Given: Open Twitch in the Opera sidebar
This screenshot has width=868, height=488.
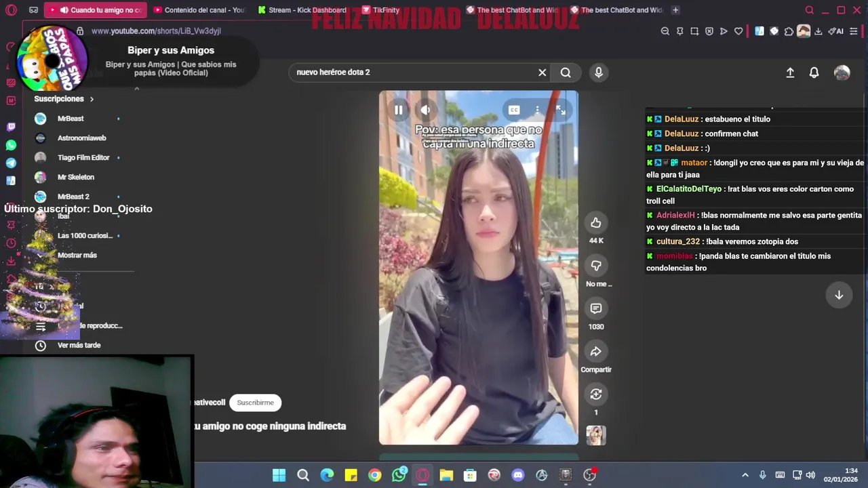Looking at the screenshot, I should [x=11, y=127].
